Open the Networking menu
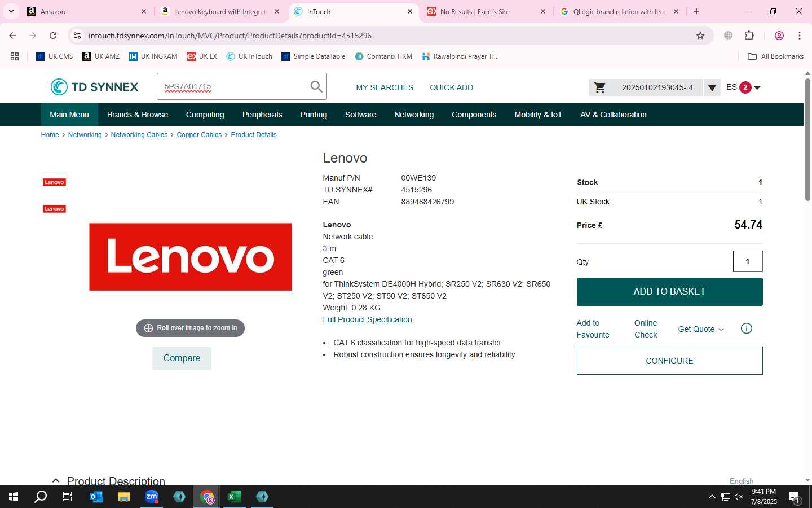The height and width of the screenshot is (508, 812). point(414,115)
